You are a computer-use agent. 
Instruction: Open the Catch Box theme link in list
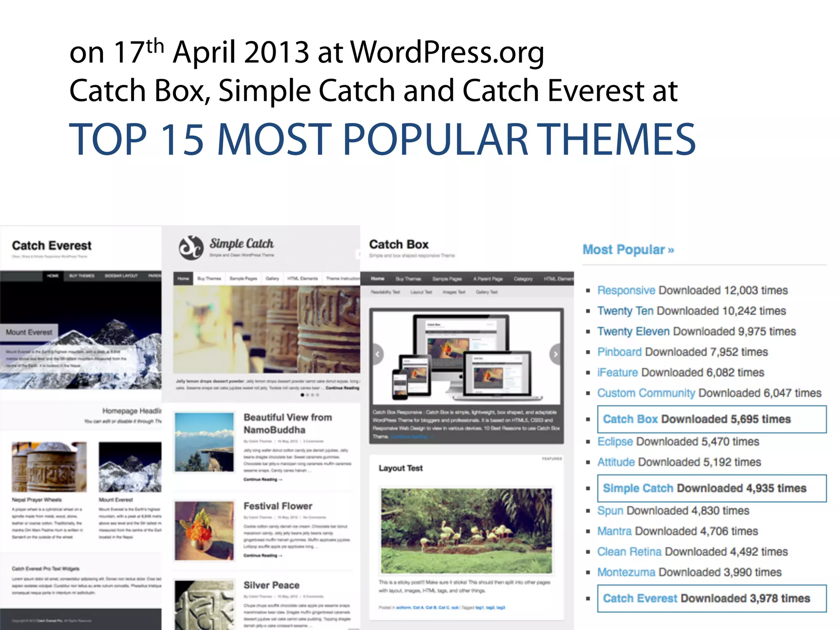630,419
